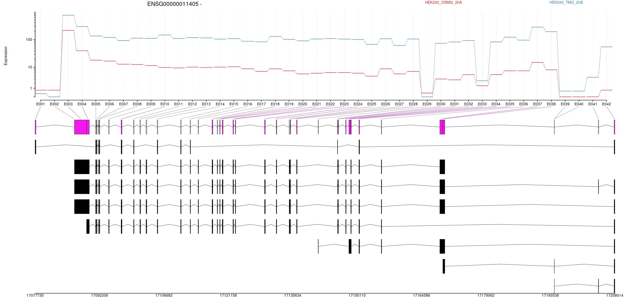Click exon label E001

tap(41, 104)
